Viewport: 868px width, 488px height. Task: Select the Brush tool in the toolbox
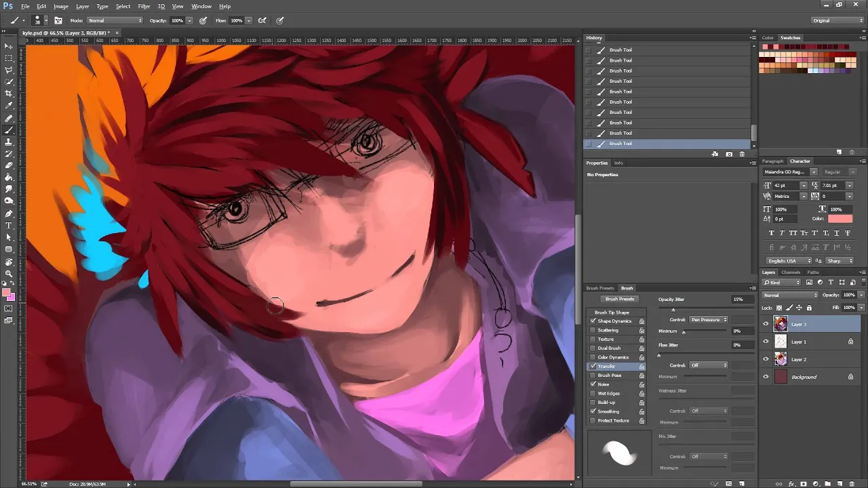(x=9, y=129)
